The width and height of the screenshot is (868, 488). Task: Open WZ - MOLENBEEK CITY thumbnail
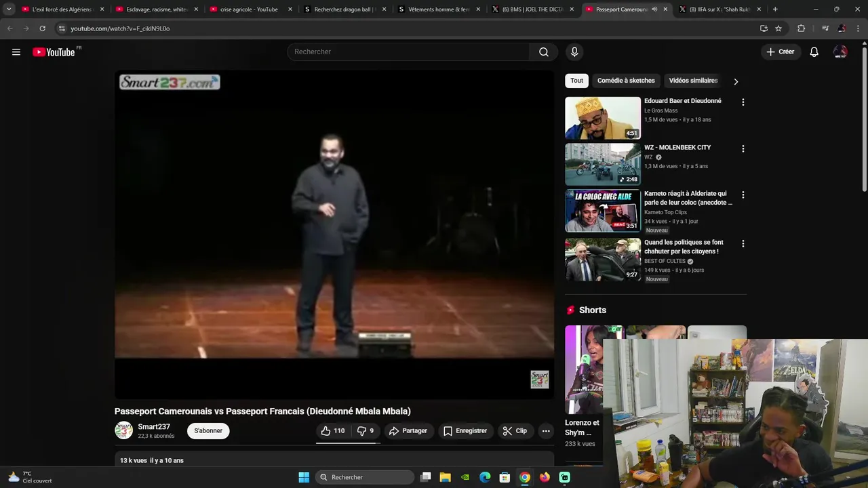pos(602,164)
